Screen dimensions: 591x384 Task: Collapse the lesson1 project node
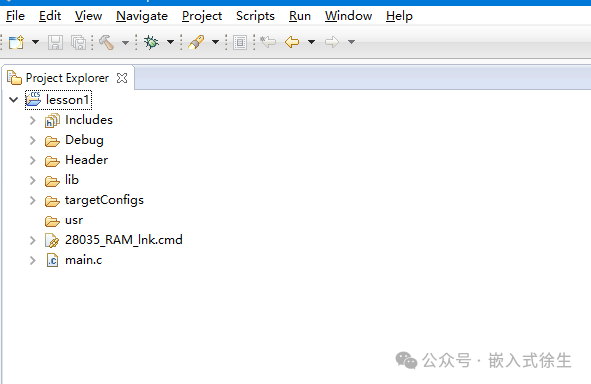click(14, 100)
